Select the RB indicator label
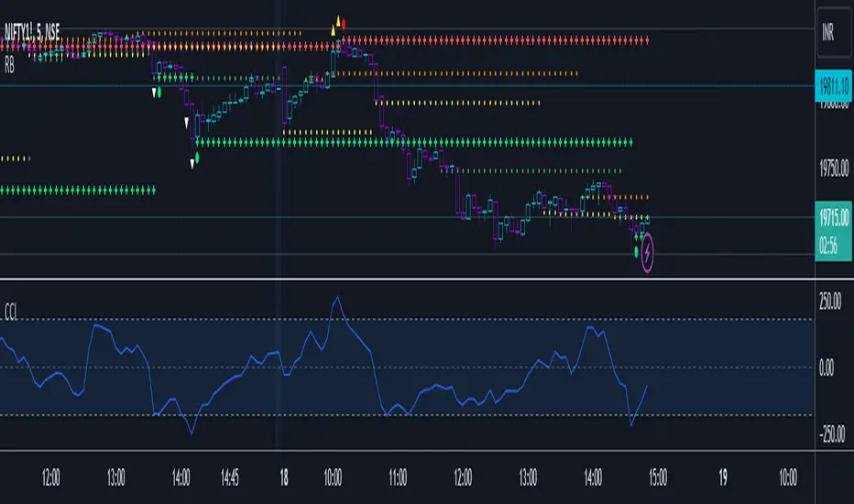Screen dimensions: 854x504 click(9, 65)
